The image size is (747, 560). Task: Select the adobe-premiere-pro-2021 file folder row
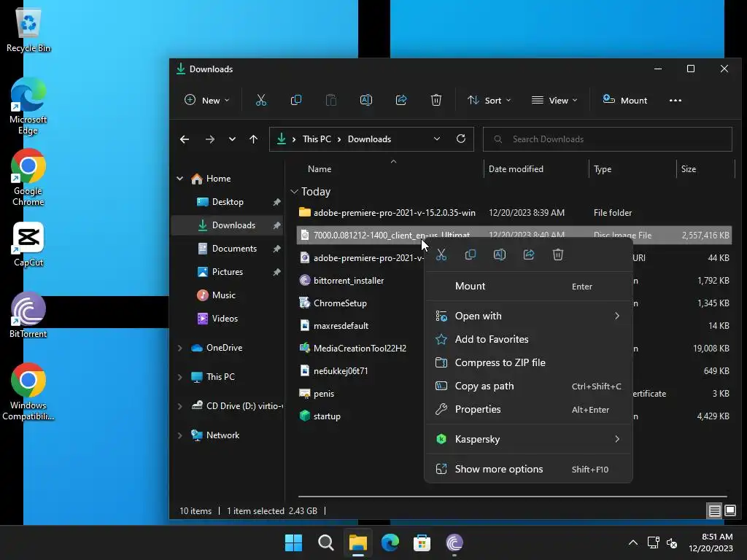click(x=514, y=213)
